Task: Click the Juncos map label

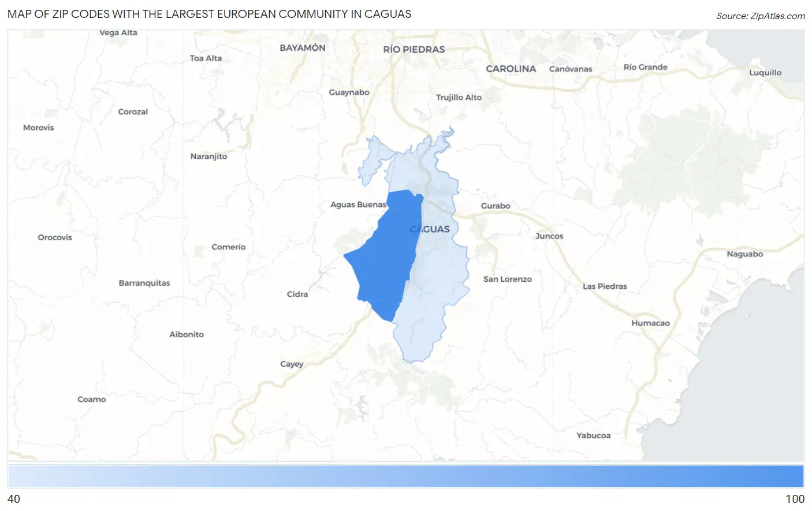Action: point(549,236)
